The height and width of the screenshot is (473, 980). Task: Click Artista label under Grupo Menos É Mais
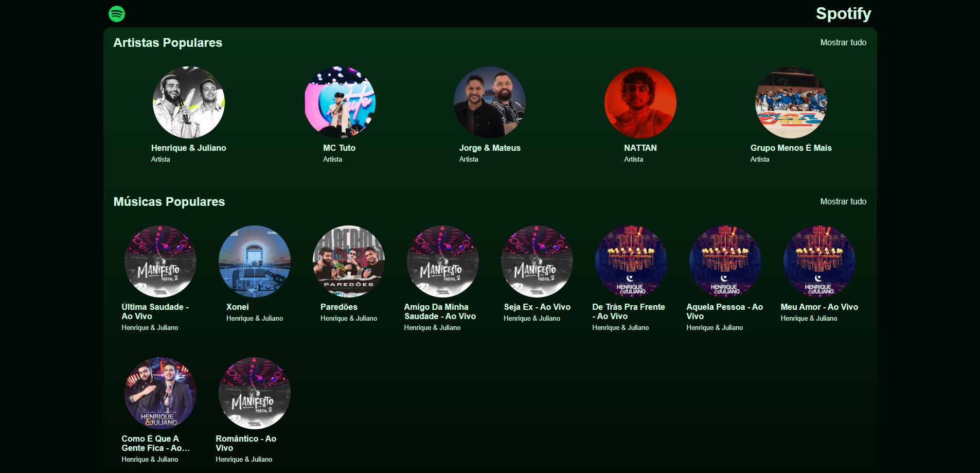click(x=760, y=160)
